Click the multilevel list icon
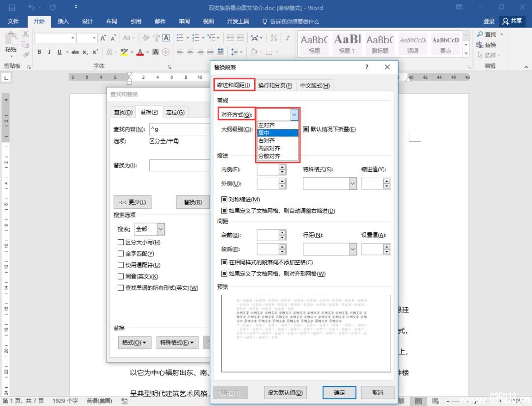The image size is (532, 406). 211,38
